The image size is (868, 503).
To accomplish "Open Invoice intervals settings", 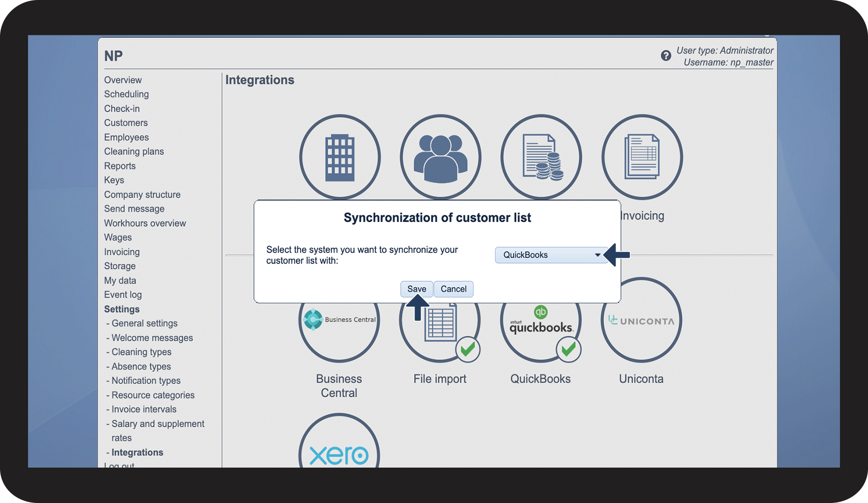I will 144,410.
